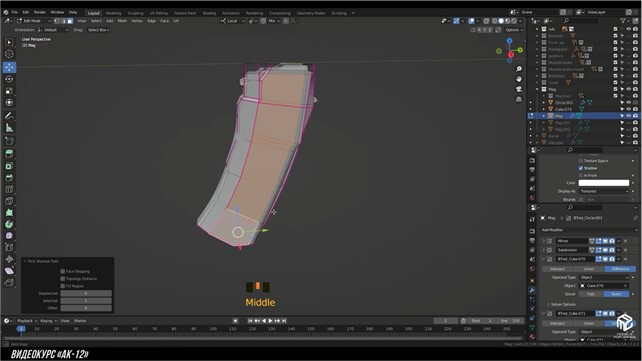Switch to face select mode

click(x=70, y=21)
